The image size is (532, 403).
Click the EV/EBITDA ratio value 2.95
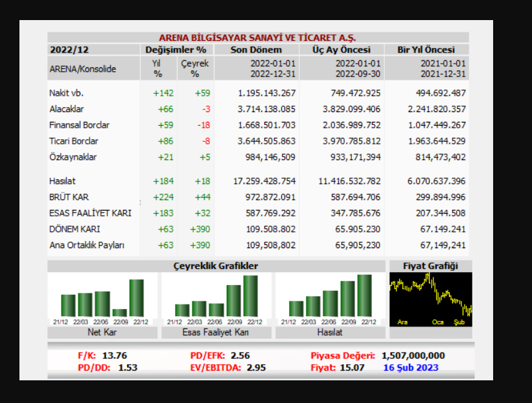click(x=256, y=367)
